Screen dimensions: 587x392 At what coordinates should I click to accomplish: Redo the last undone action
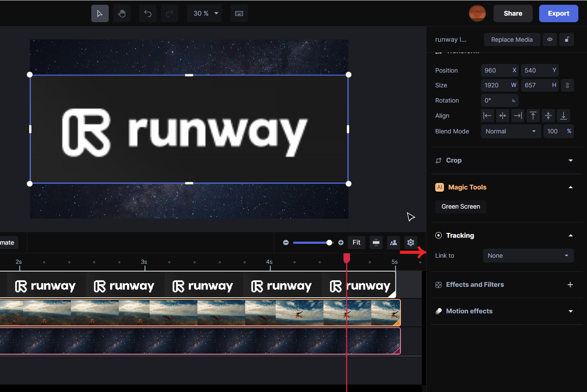170,13
